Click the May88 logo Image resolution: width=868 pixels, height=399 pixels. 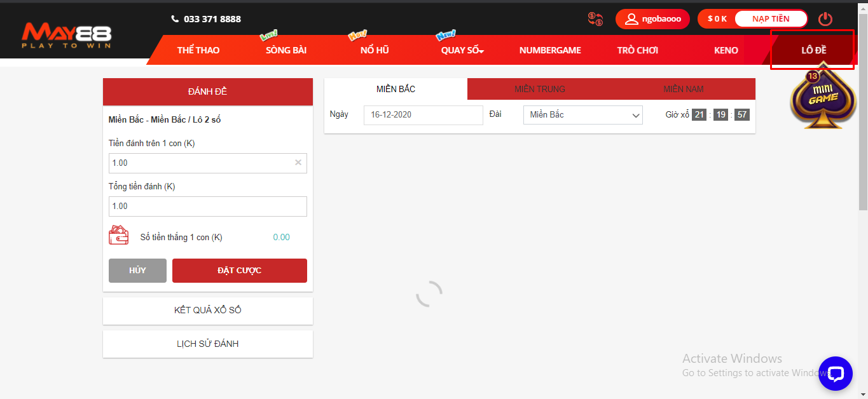(x=66, y=36)
